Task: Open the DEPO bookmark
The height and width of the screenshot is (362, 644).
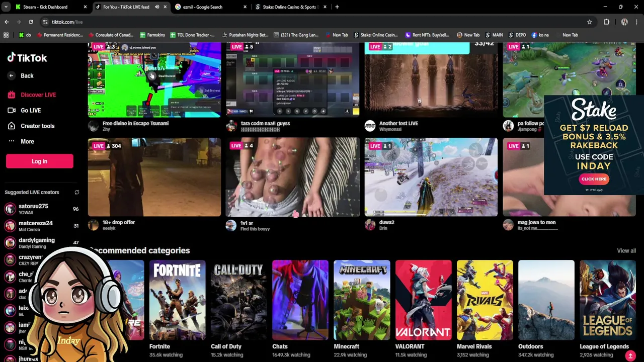Action: [517, 35]
